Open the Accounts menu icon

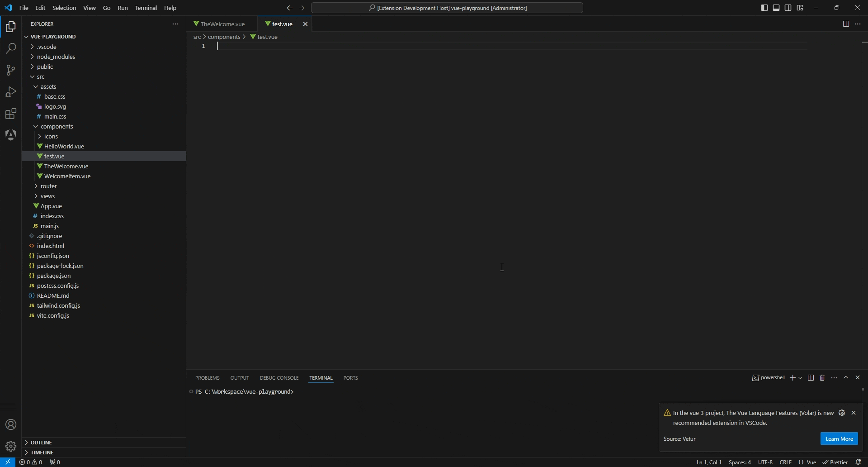click(11, 425)
